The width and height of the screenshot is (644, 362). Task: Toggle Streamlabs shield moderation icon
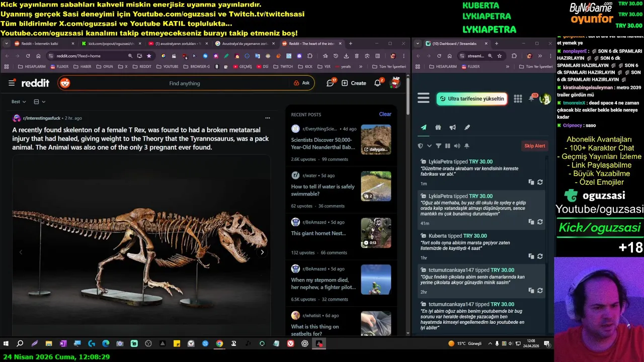click(421, 146)
